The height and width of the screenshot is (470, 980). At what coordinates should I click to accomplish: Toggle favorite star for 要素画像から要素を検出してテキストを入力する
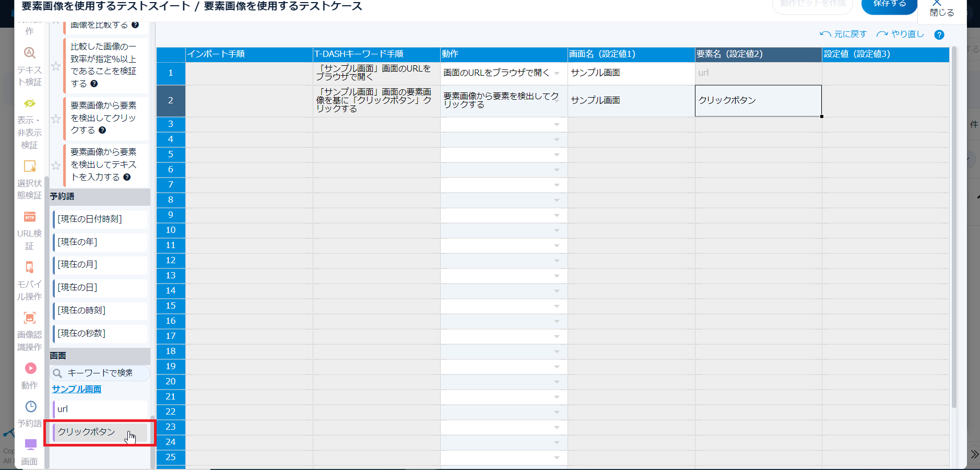click(56, 166)
